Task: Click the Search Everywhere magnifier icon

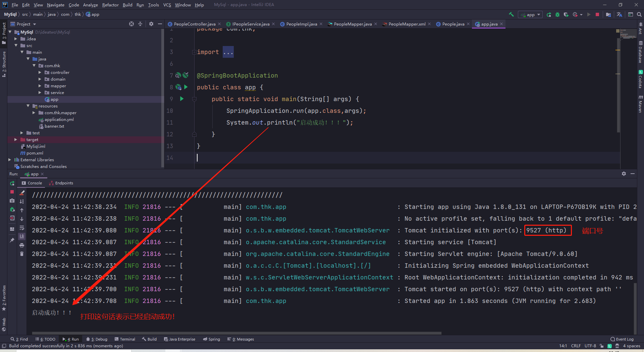Action: coord(639,14)
